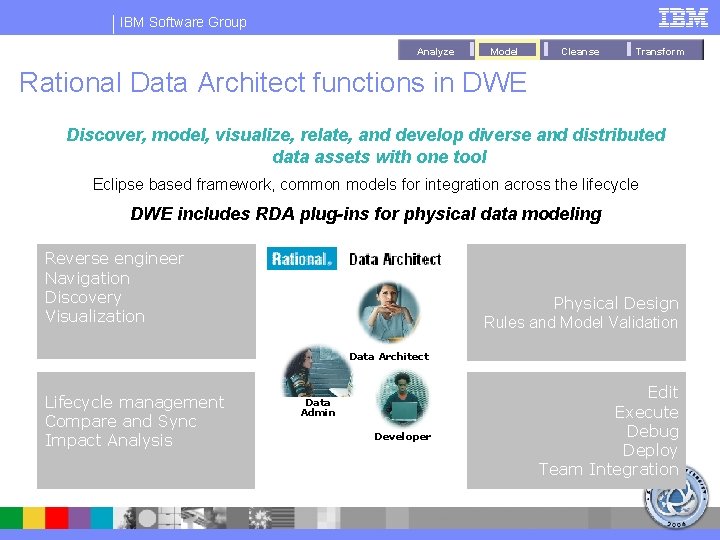Click 'Data Architect' heading beside Rational logo
This screenshot has width=720, height=540.
395,259
